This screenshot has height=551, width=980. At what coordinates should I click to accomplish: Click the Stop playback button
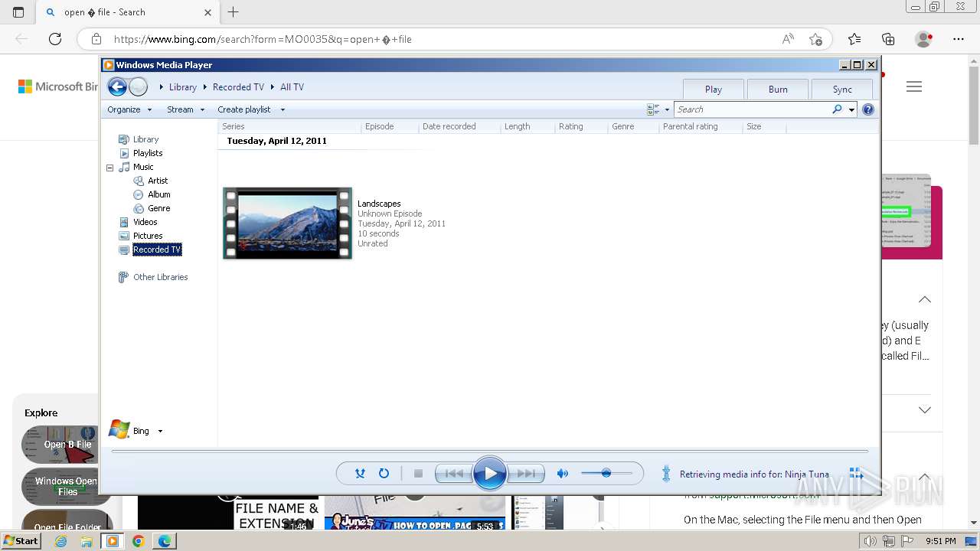418,474
